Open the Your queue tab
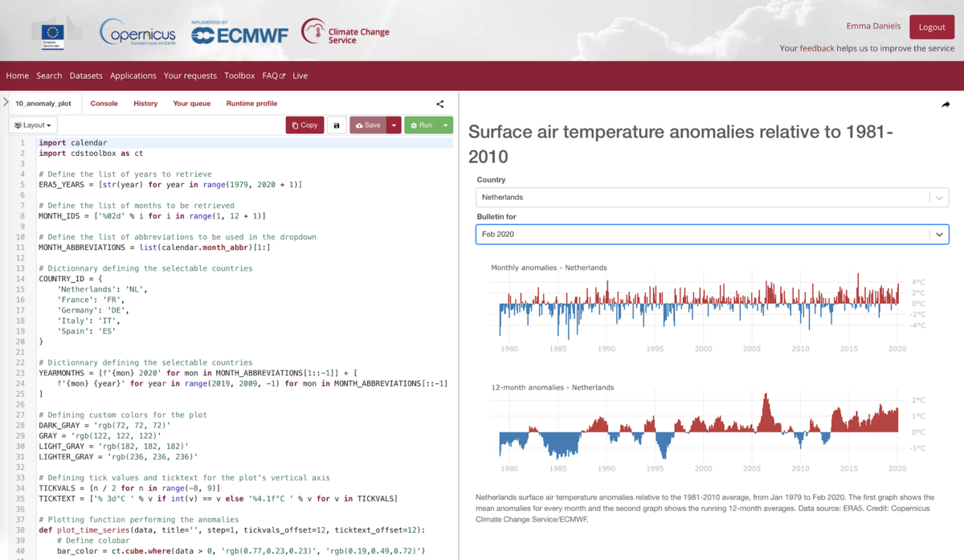 (x=192, y=104)
